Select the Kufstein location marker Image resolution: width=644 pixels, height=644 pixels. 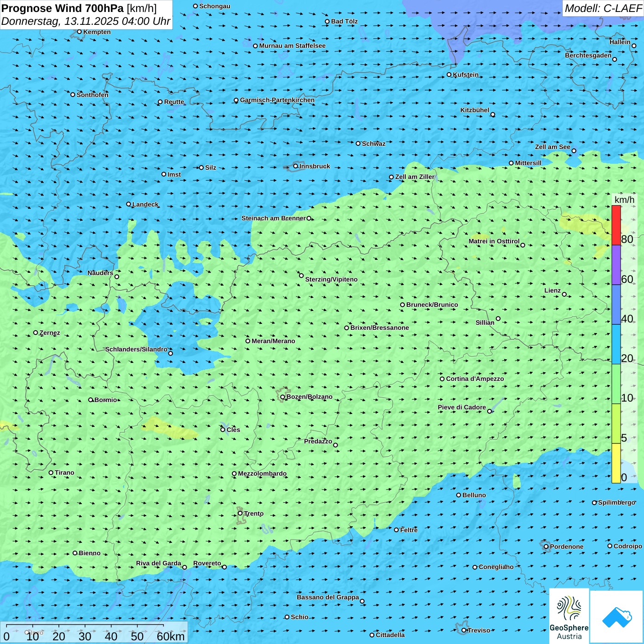click(x=449, y=75)
